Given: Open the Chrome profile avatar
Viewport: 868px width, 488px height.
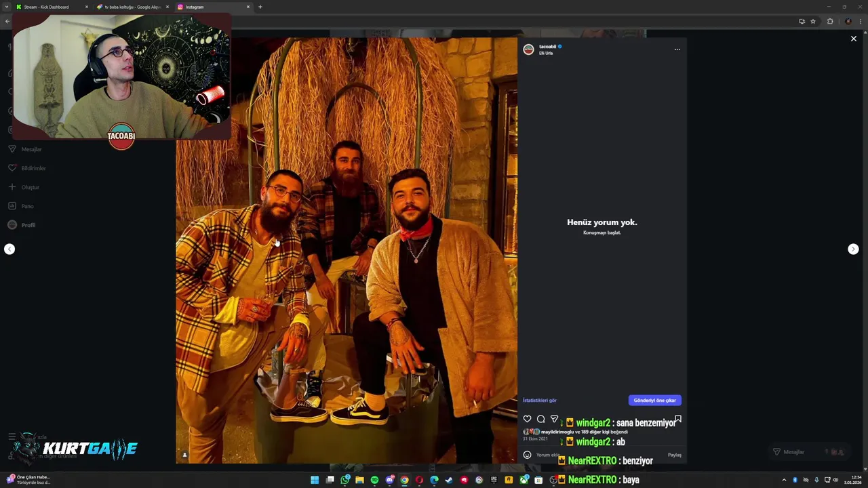Looking at the screenshot, I should 848,21.
